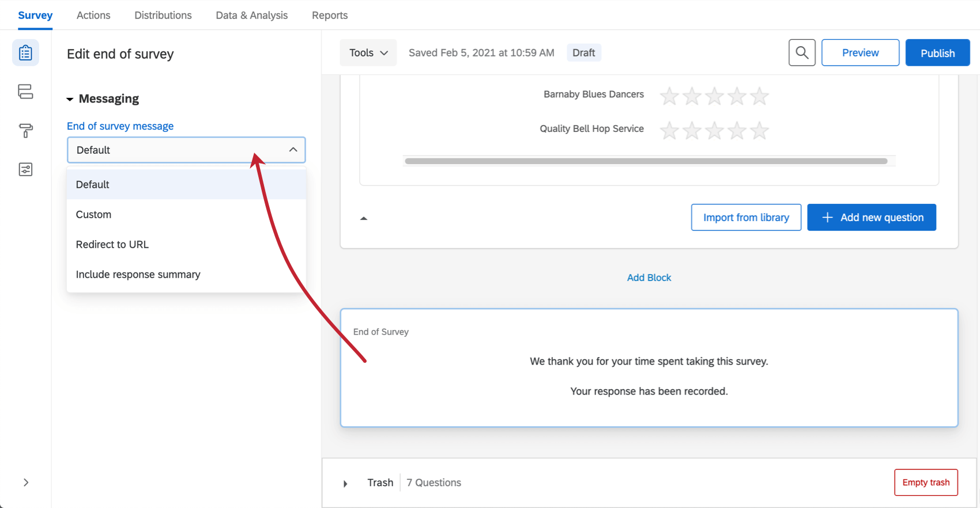Open the survey options icon in sidebar
Screen dimensions: 980x508
(25, 169)
